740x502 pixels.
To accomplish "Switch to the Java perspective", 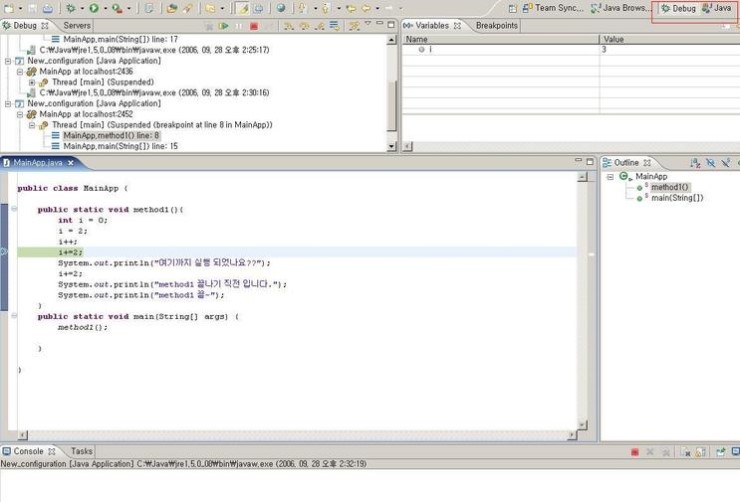I will click(717, 8).
